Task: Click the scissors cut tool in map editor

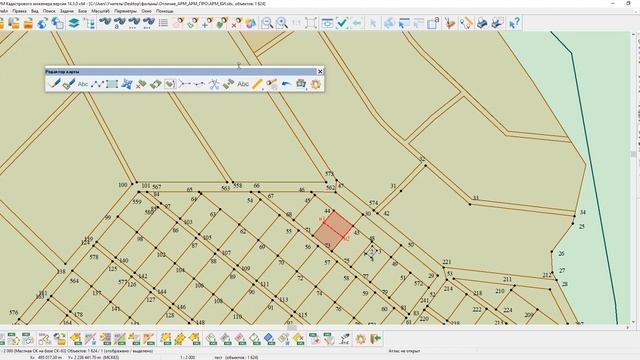Action: 214,84
